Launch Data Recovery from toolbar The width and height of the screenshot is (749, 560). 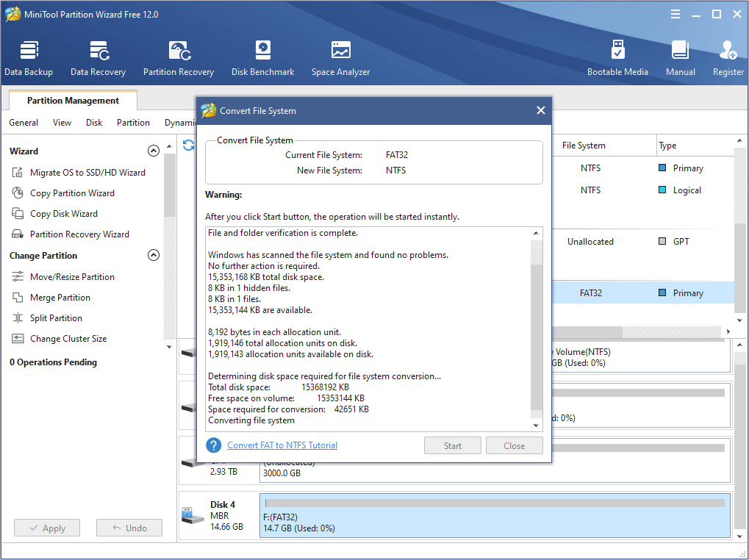point(98,58)
